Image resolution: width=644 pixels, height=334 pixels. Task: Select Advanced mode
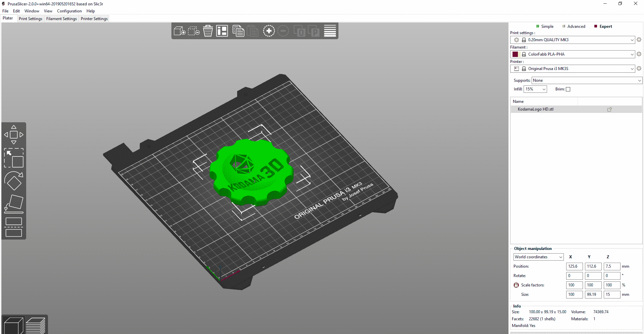[574, 26]
